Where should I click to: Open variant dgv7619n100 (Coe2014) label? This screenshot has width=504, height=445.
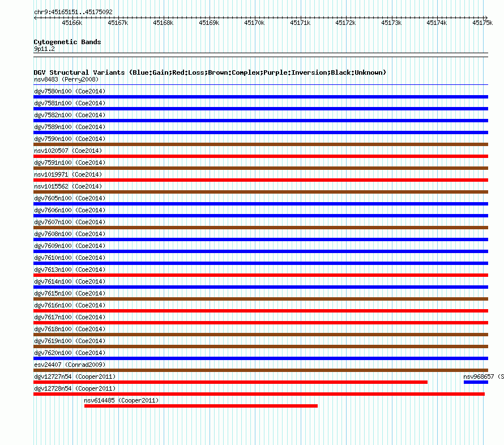tap(70, 341)
